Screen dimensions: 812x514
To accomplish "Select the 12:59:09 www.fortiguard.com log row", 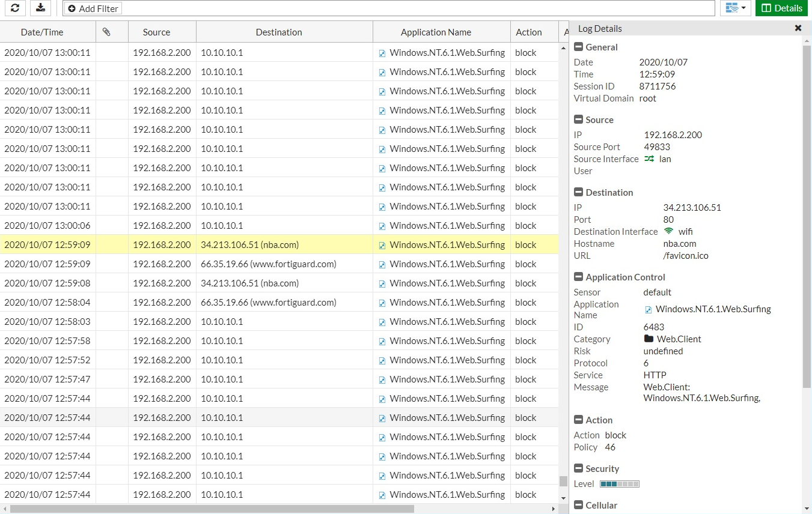I will click(x=268, y=264).
